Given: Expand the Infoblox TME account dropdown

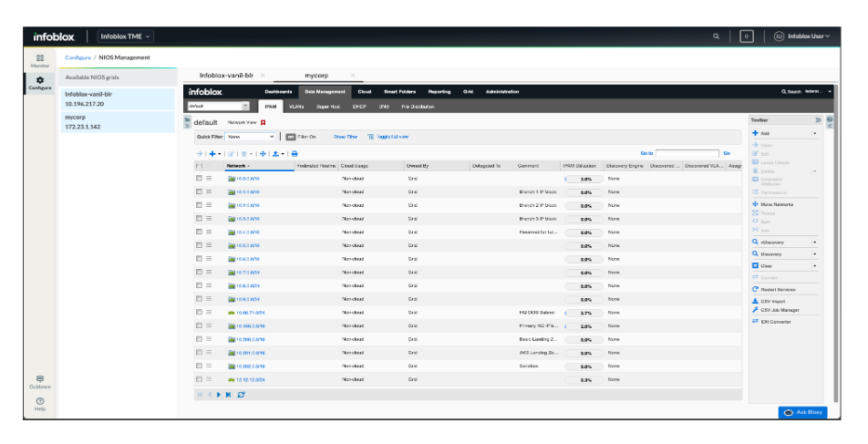Looking at the screenshot, I should pos(126,36).
